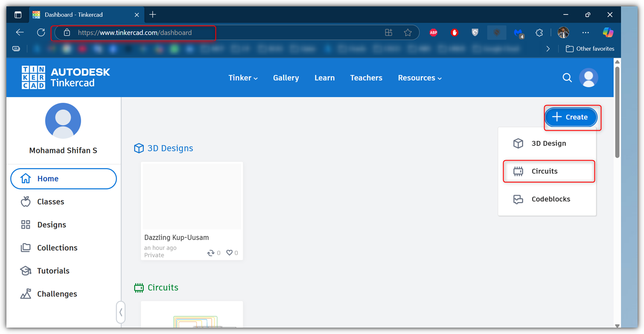Viewport: 644px width, 334px height.
Task: Show more bookmarks with the chevron
Action: pyautogui.click(x=548, y=49)
